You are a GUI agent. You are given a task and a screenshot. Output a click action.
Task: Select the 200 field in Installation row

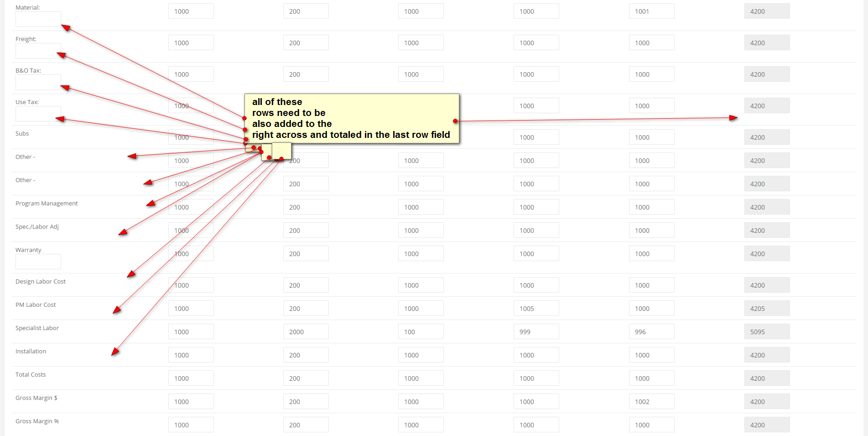click(306, 355)
